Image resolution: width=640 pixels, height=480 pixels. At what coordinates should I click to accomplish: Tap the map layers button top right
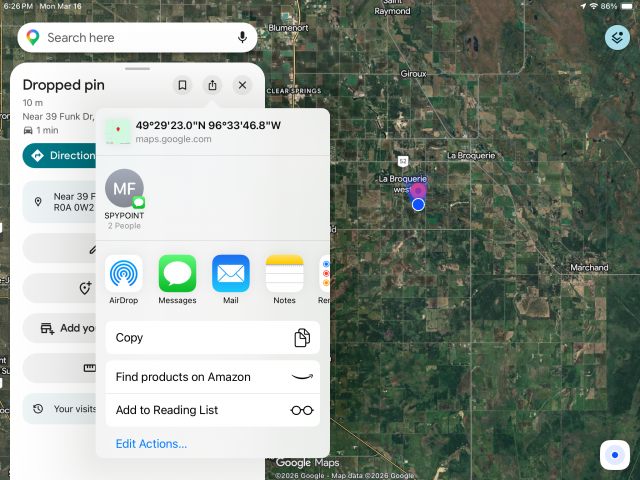pyautogui.click(x=617, y=38)
